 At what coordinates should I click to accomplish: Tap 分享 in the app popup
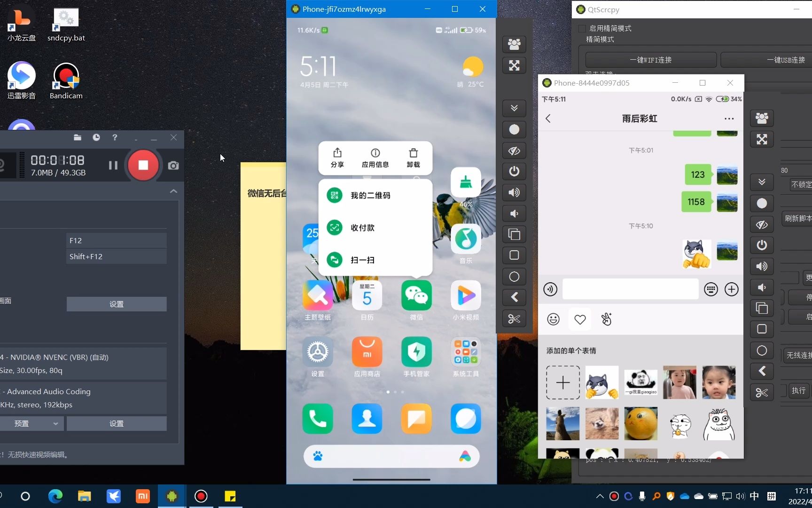coord(337,158)
